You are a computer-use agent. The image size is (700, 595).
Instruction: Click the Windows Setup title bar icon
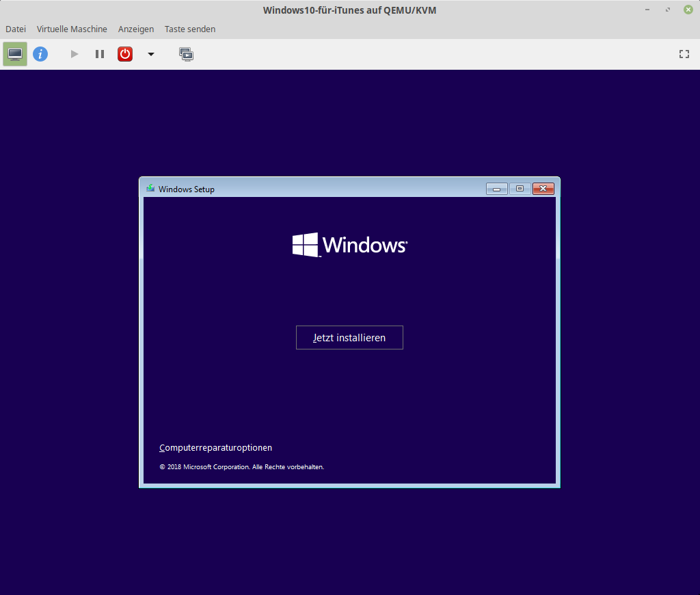150,189
